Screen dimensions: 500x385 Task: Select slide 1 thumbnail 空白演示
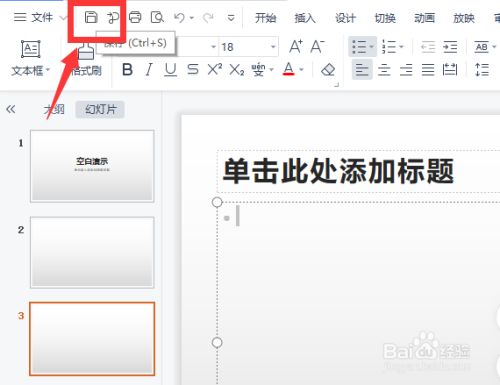tap(92, 166)
